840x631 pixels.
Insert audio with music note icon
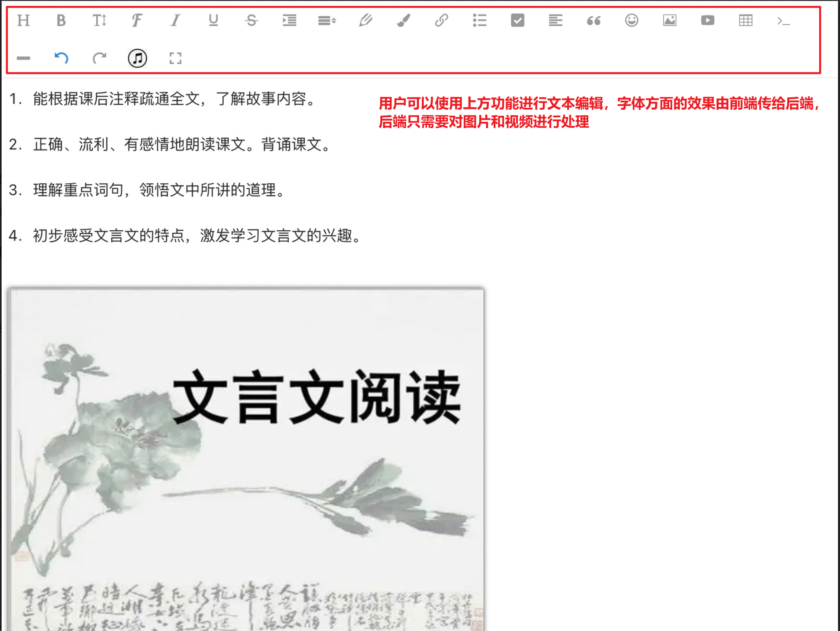(137, 58)
